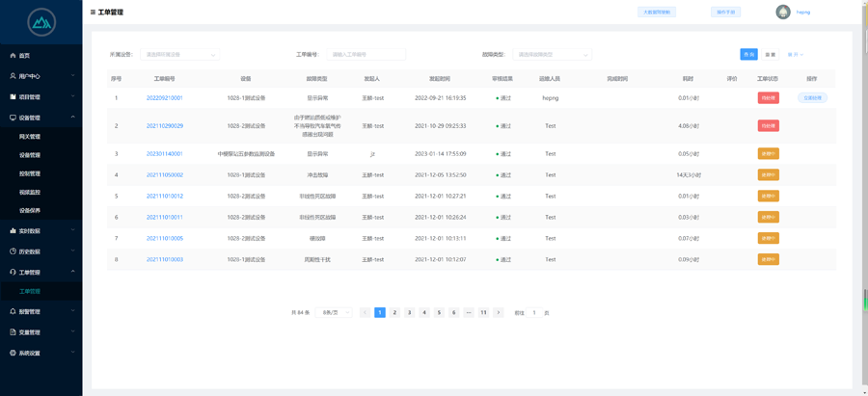868x396 pixels.
Task: Select 视频监控 in the sidebar
Action: pos(30,192)
